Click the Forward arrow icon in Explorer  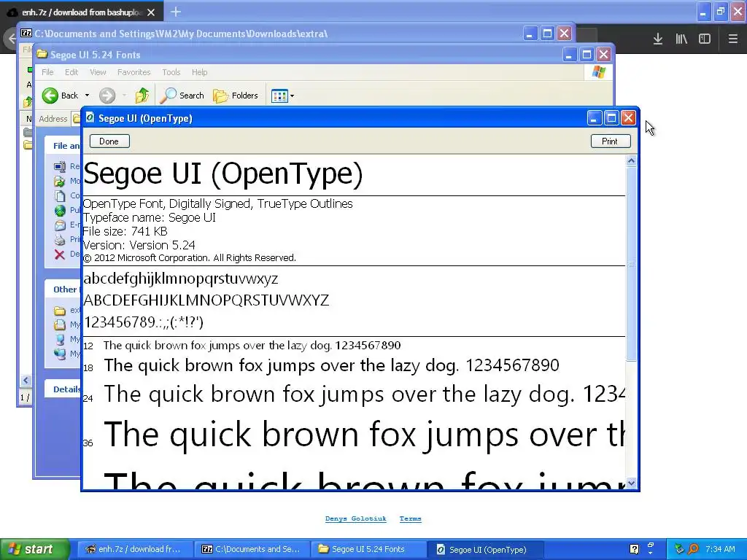point(107,96)
